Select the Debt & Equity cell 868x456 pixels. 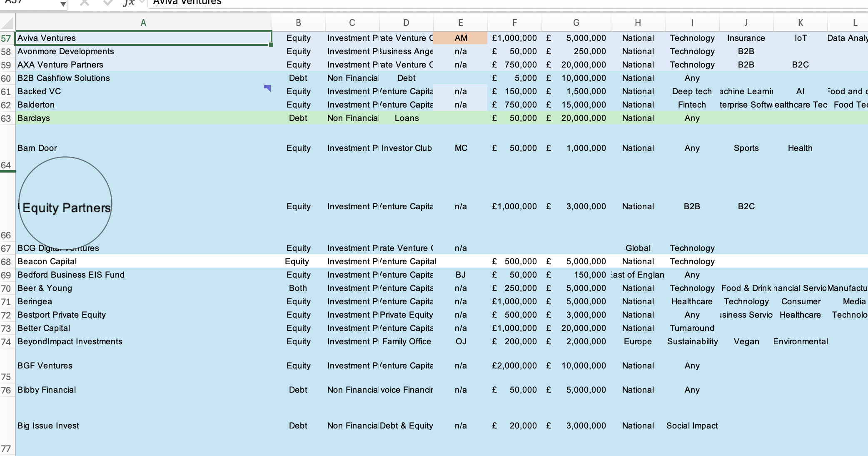[x=407, y=426]
